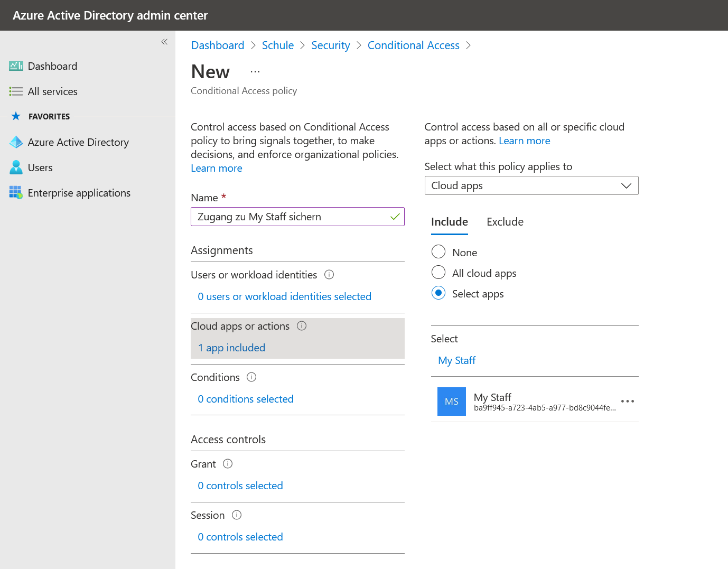Click the Enterprise applications grid icon
Image resolution: width=728 pixels, height=569 pixels.
pyautogui.click(x=16, y=193)
